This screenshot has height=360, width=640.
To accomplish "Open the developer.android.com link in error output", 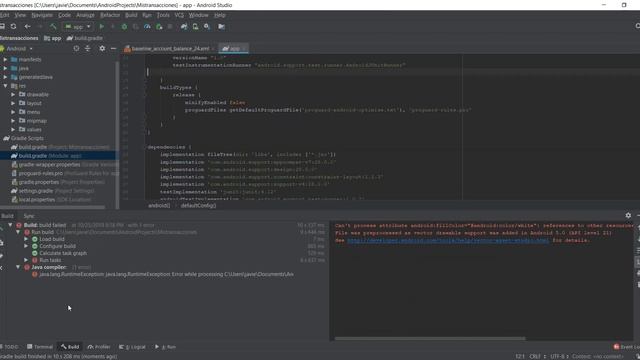I will tap(448, 240).
